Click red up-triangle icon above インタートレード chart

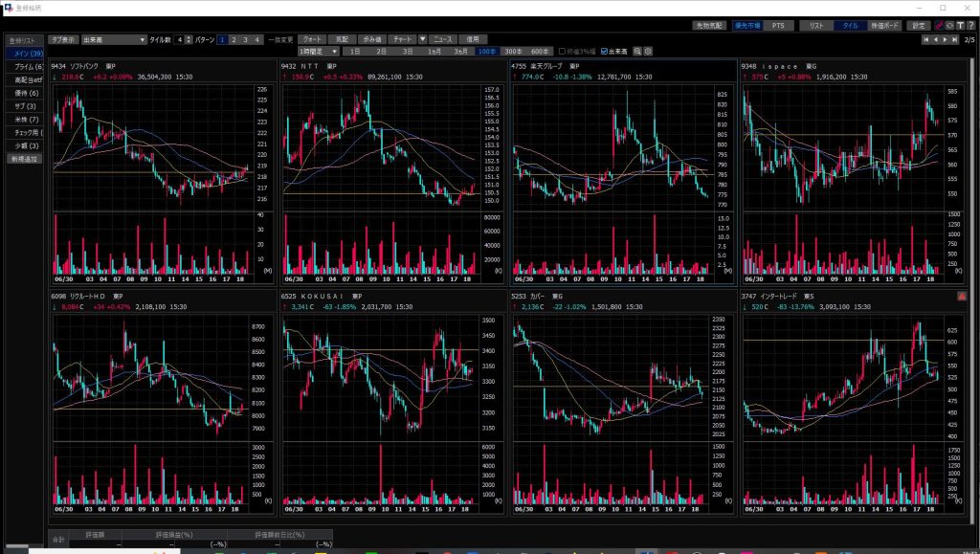pyautogui.click(x=962, y=297)
